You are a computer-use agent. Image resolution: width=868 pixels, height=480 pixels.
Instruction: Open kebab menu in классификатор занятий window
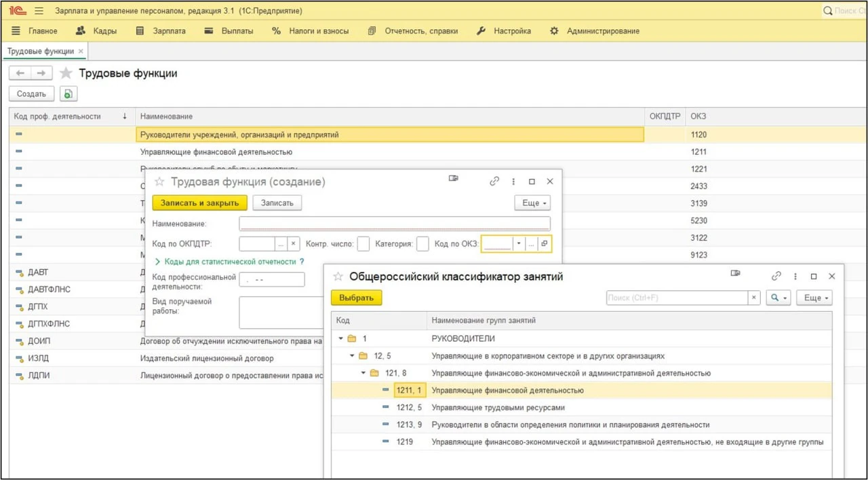(795, 277)
